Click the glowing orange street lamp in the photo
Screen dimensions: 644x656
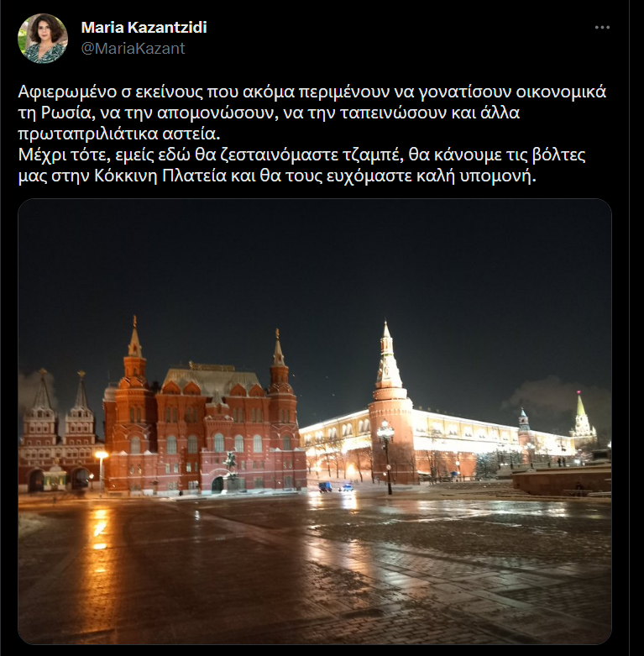tap(101, 454)
